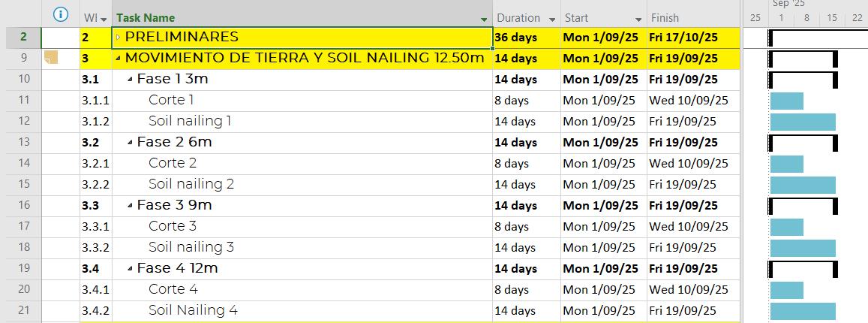
Task: Select row header number 19
Action: (24, 268)
